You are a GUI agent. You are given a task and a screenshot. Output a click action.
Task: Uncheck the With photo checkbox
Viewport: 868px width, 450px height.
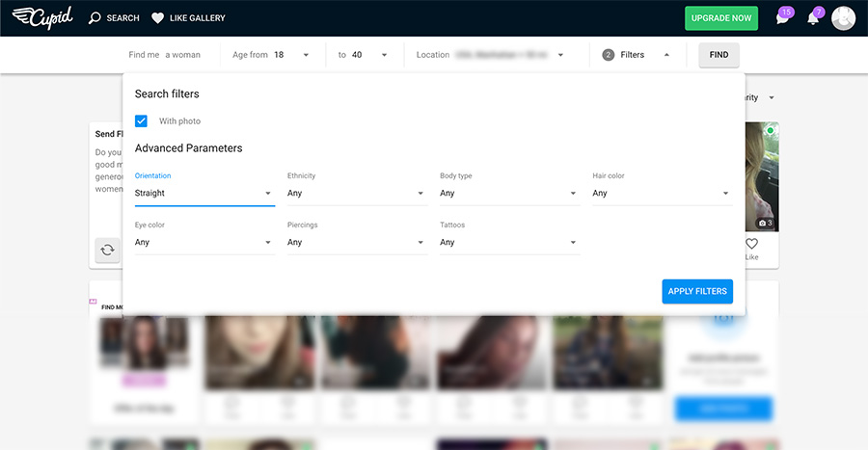pyautogui.click(x=141, y=121)
